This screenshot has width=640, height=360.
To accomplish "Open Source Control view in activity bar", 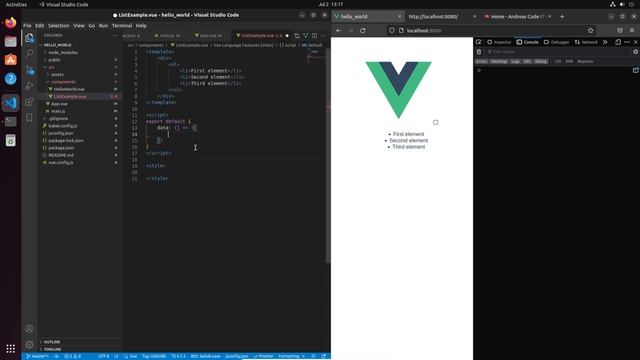I will pyautogui.click(x=29, y=70).
